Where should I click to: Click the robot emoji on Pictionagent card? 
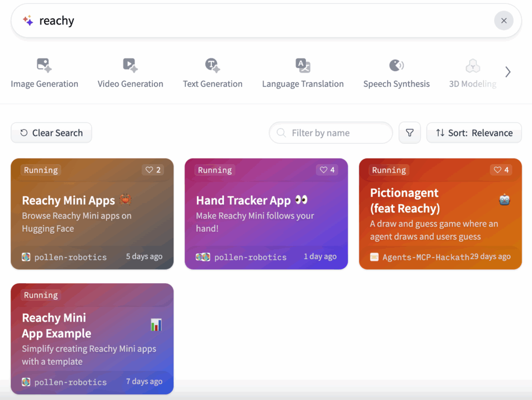point(504,200)
